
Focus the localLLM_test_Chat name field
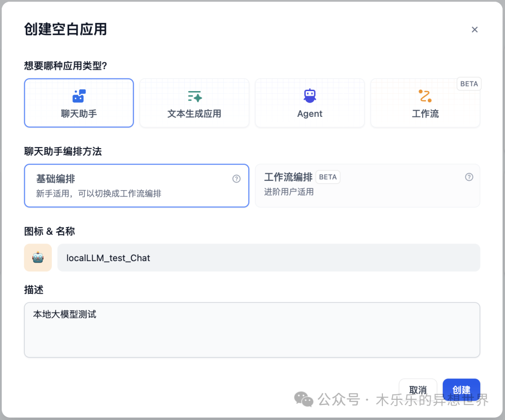(268, 257)
